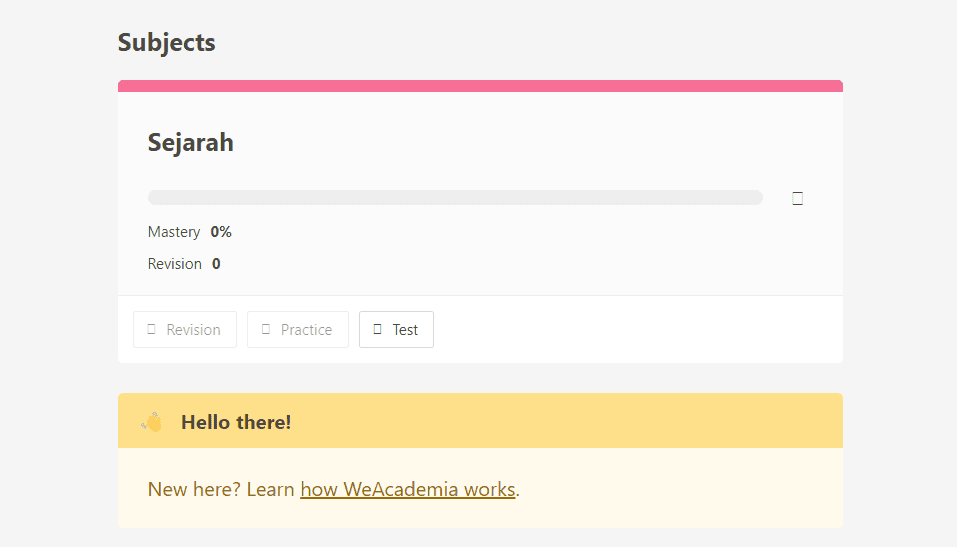Click the icon beside the mastery progress bar
The image size is (957, 547).
point(797,198)
